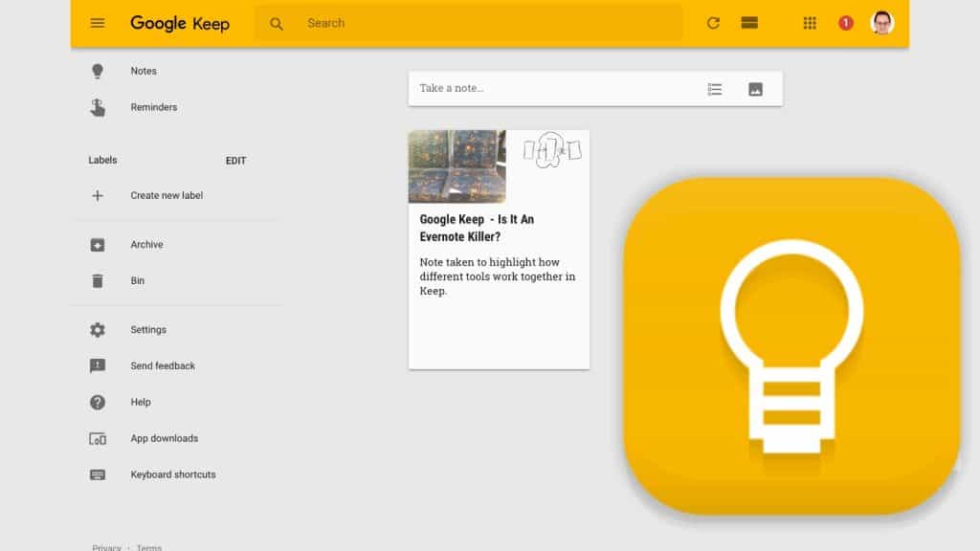Click the Settings gear icon
The height and width of the screenshot is (551, 980).
98,330
